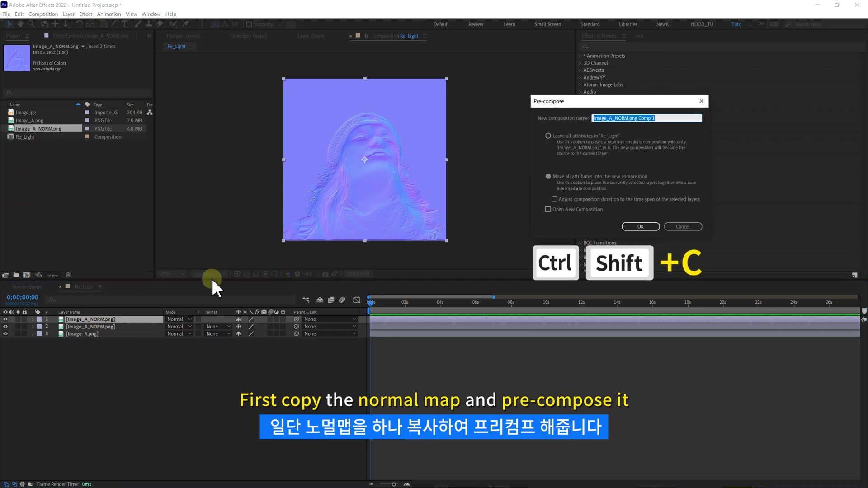Open the Graph Editor in the timeline
The image size is (868, 488).
click(x=357, y=300)
